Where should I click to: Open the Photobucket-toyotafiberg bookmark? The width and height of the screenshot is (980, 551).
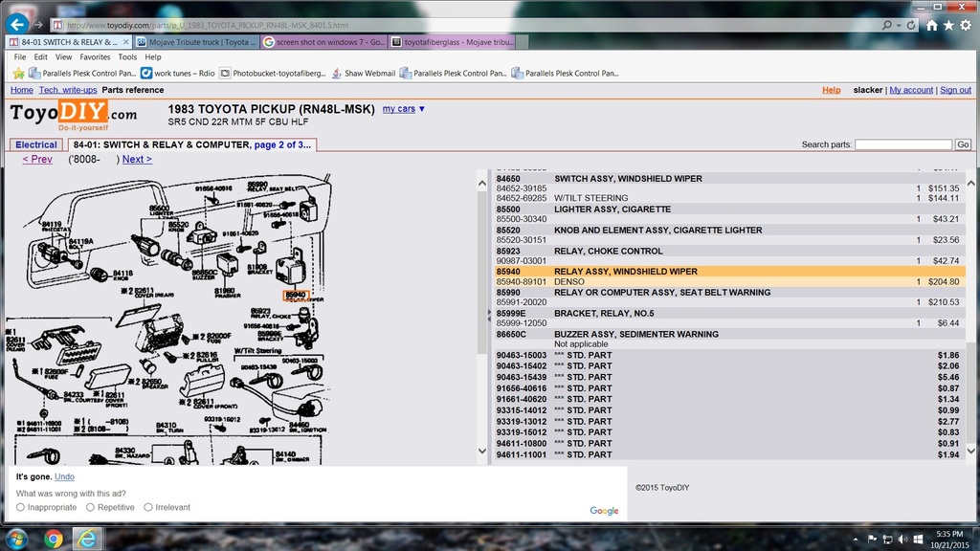(x=273, y=73)
